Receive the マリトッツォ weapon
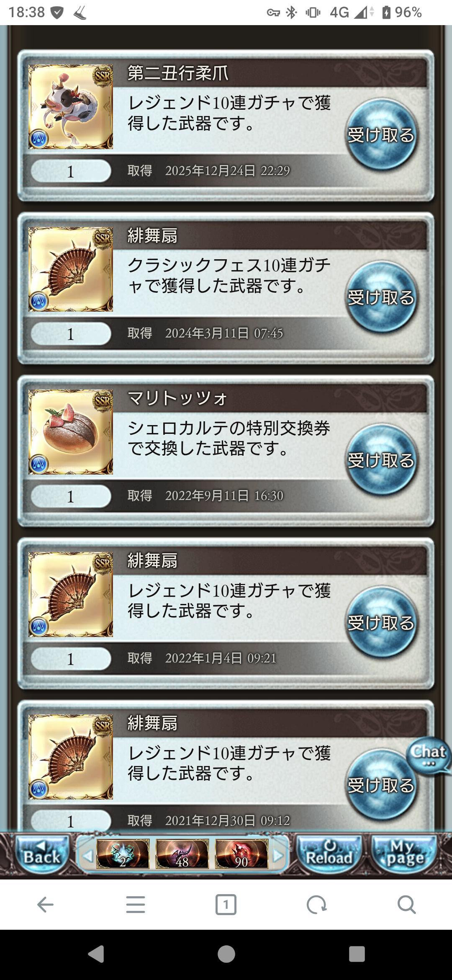 382,460
